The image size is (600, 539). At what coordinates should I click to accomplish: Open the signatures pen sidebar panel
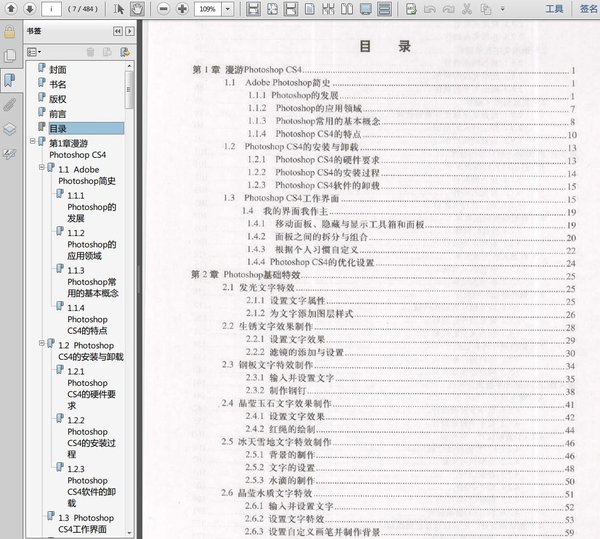coord(10,154)
